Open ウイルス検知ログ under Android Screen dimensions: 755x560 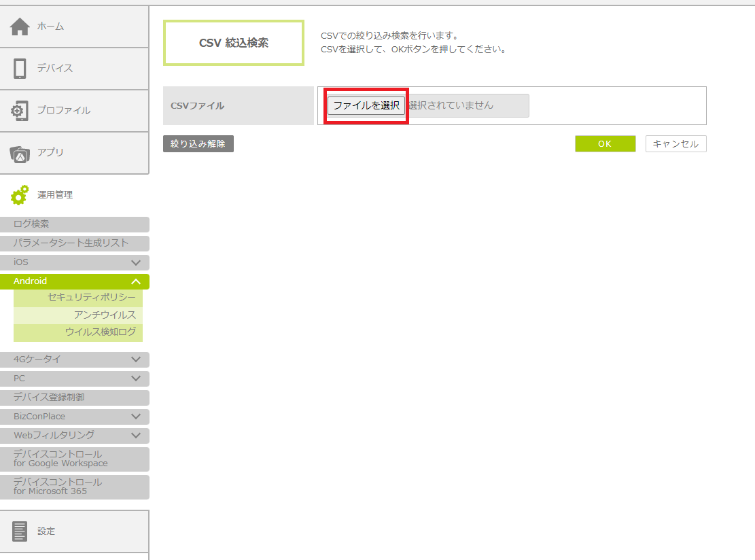coord(100,332)
